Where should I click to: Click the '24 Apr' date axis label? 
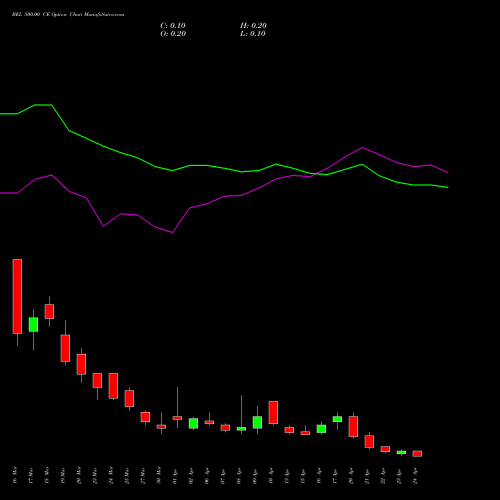[415, 476]
